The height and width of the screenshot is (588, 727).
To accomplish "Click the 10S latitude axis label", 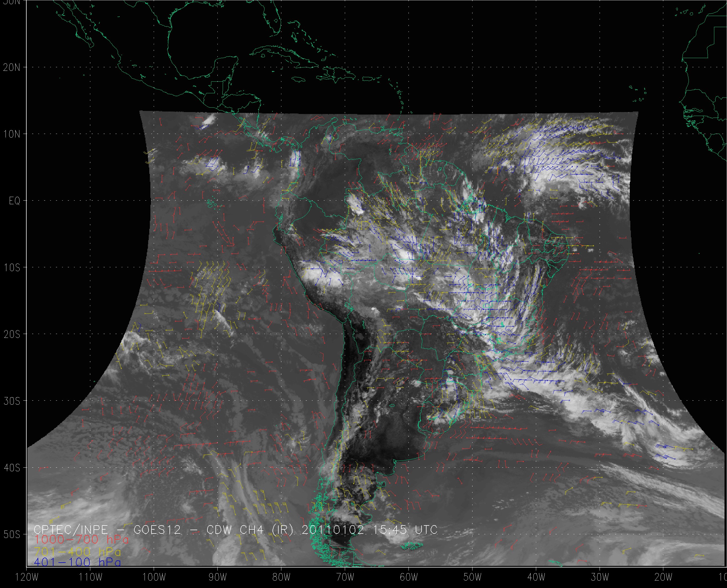I will coord(12,268).
